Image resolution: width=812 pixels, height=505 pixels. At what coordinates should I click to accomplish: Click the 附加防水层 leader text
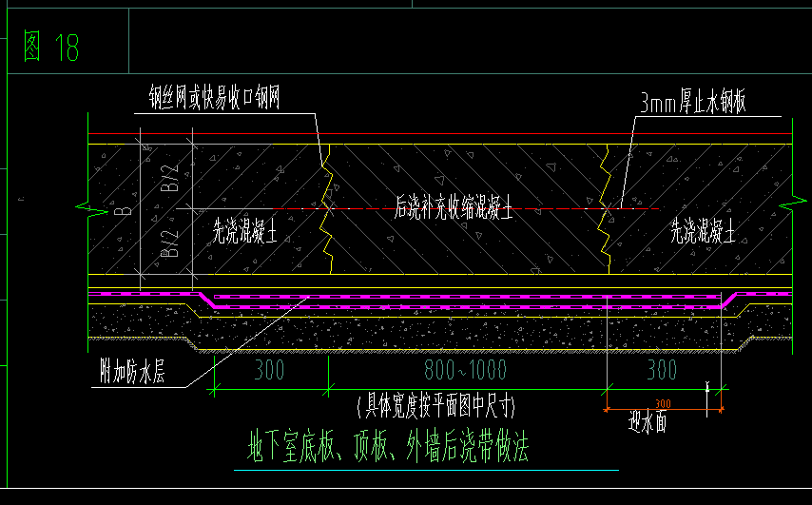[132, 371]
